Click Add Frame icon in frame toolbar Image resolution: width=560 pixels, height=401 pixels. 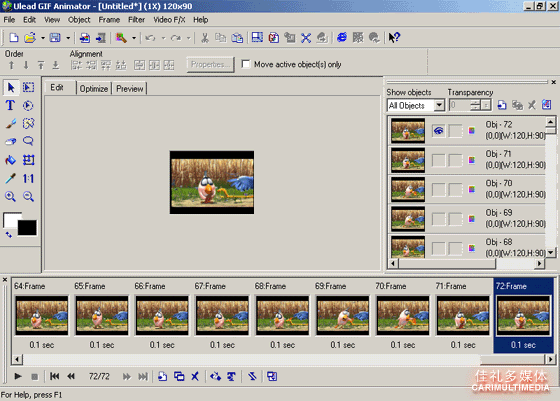[162, 376]
